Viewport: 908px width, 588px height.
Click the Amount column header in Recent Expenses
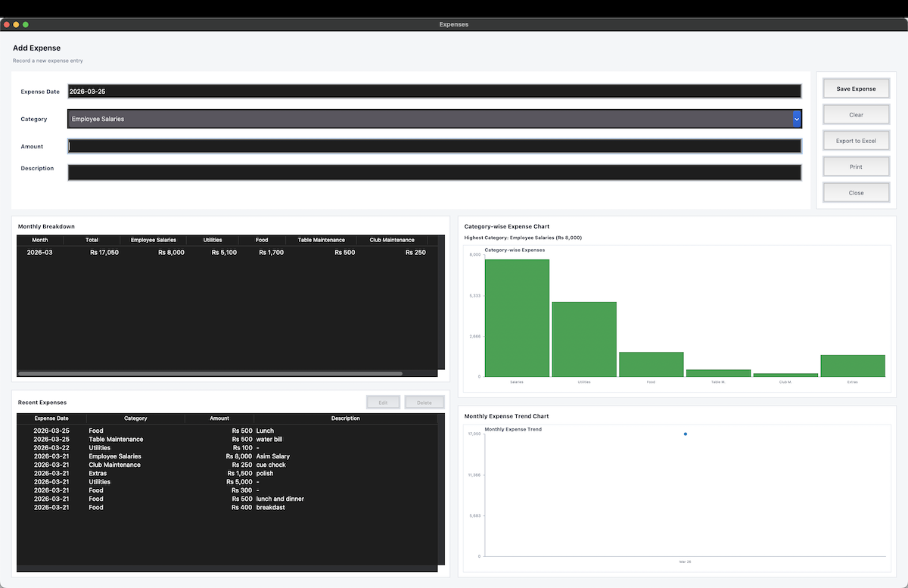pos(219,418)
